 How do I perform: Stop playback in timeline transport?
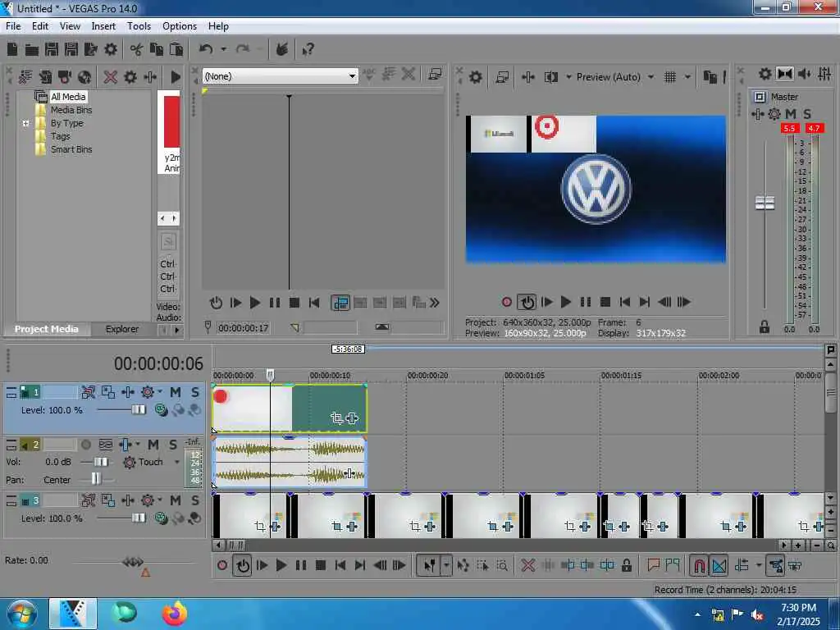(x=321, y=565)
